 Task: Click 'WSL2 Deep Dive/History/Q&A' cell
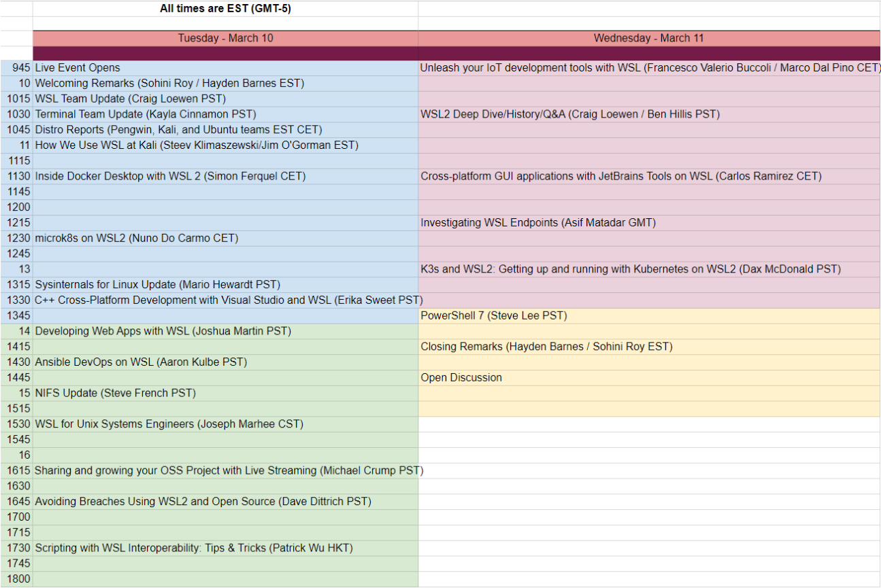tap(649, 114)
